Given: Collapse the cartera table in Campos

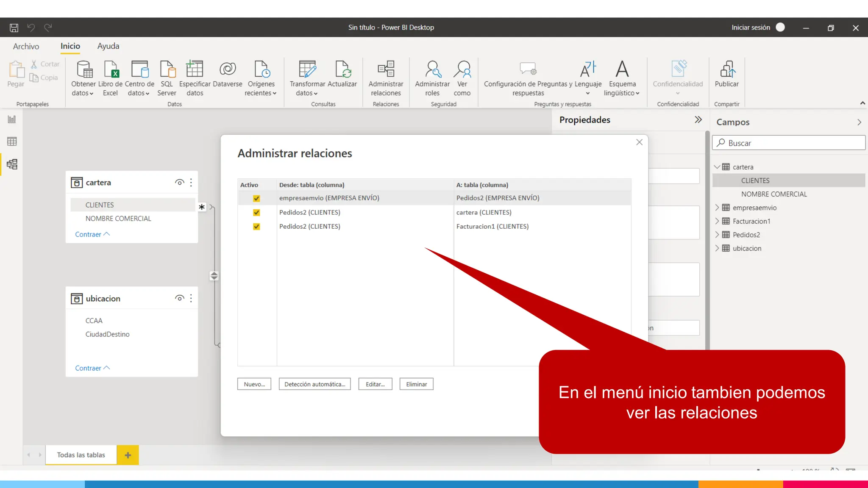Looking at the screenshot, I should tap(717, 167).
